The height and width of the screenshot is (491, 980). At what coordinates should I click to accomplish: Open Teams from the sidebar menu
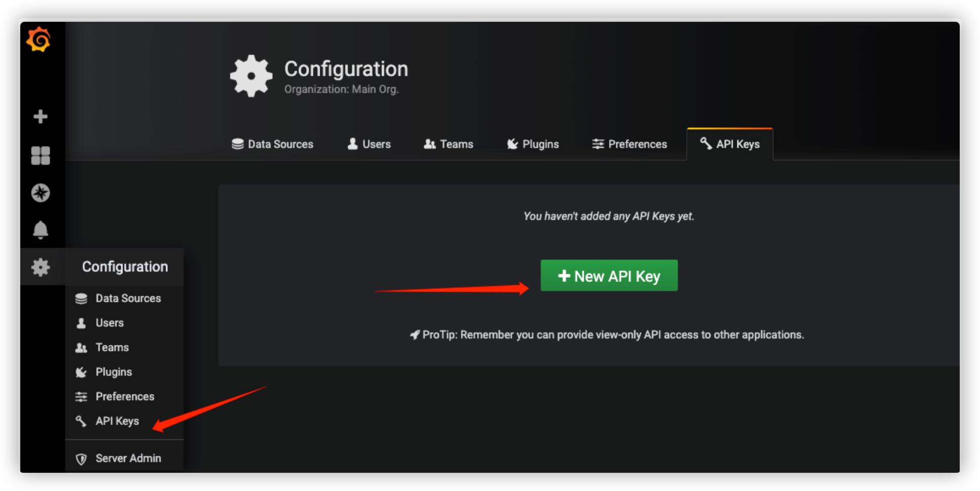click(x=125, y=348)
